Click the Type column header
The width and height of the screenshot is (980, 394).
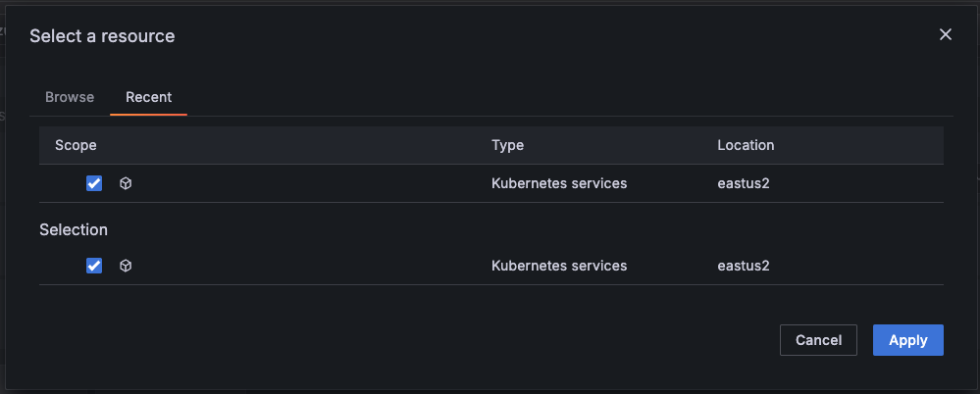pos(507,145)
